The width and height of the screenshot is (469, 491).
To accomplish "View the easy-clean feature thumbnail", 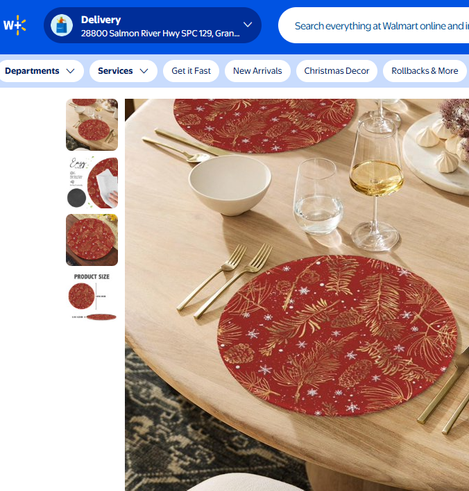I will pyautogui.click(x=92, y=182).
